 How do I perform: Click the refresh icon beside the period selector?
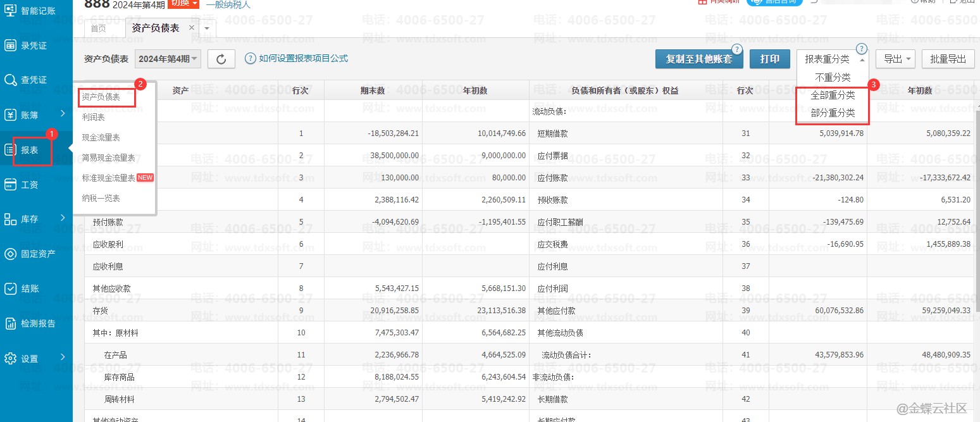221,59
